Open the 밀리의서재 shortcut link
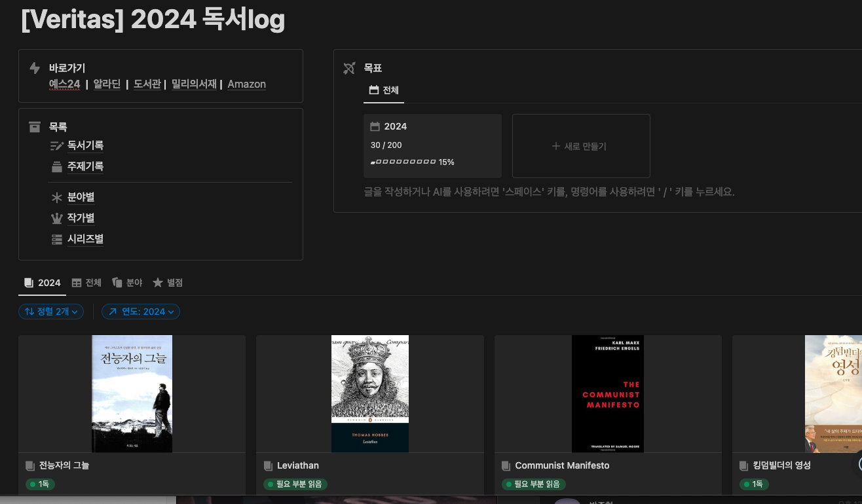The image size is (862, 504). click(194, 84)
